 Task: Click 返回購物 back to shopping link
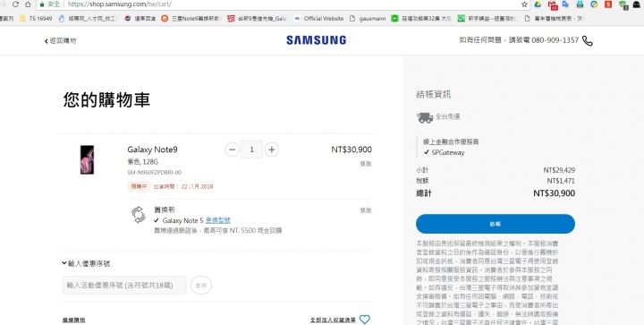[x=61, y=40]
